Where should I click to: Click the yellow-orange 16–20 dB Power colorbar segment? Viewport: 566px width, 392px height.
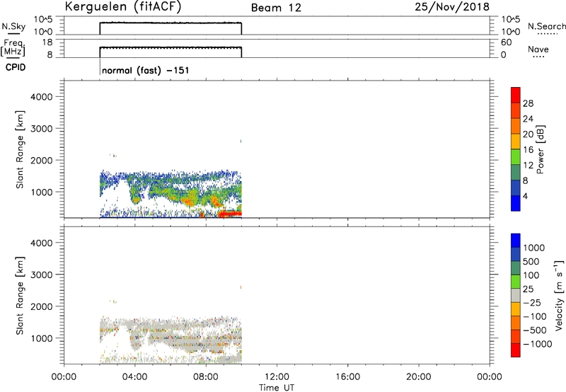[516, 142]
